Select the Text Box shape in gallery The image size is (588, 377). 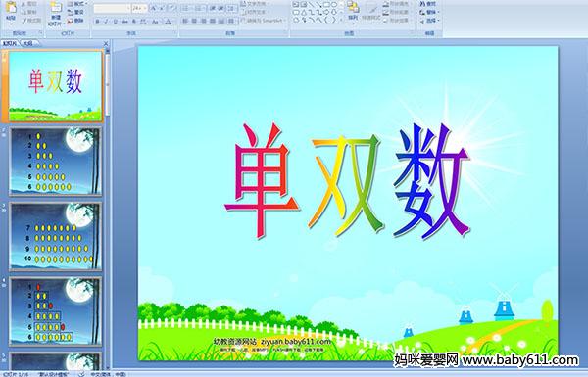coord(296,4)
